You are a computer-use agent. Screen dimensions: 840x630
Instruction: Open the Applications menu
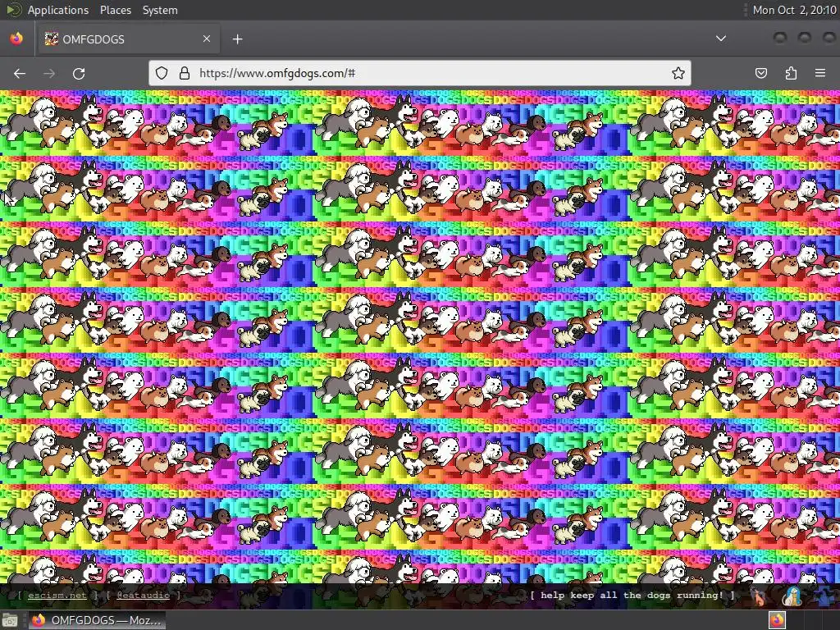point(58,10)
